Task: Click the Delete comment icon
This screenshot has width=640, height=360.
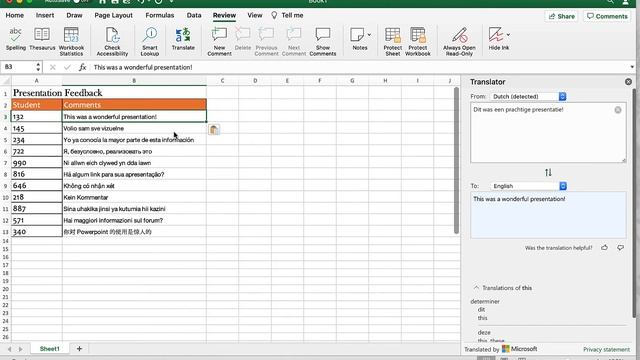Action: 243,39
